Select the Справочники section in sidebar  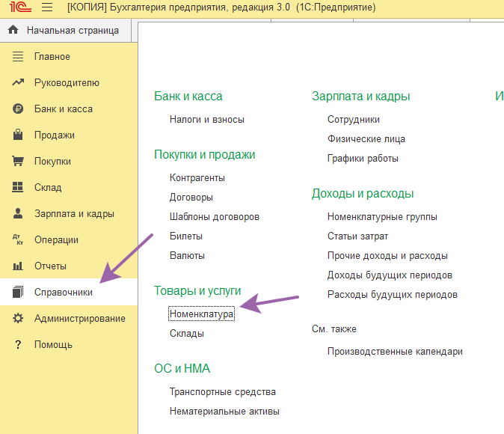[63, 293]
